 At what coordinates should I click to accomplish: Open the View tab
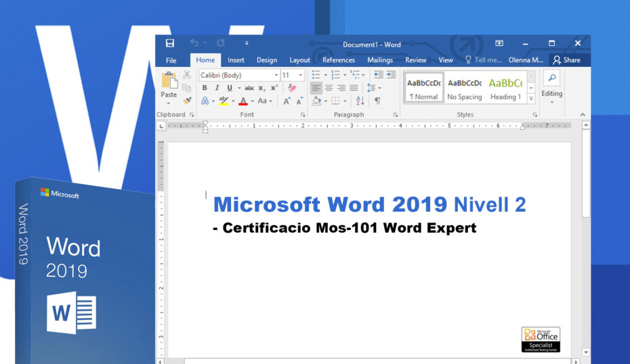446,60
